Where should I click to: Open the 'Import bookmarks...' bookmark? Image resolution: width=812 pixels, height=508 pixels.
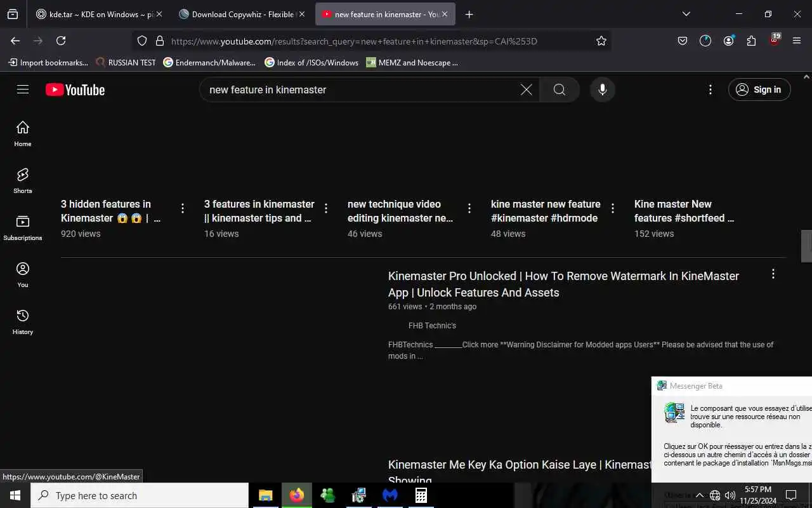pyautogui.click(x=48, y=62)
